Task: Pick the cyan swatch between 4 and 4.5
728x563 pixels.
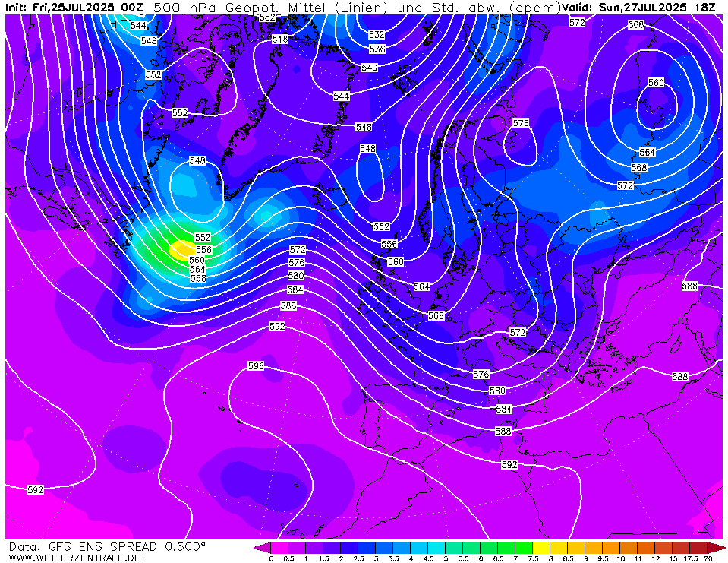Action: (419, 548)
